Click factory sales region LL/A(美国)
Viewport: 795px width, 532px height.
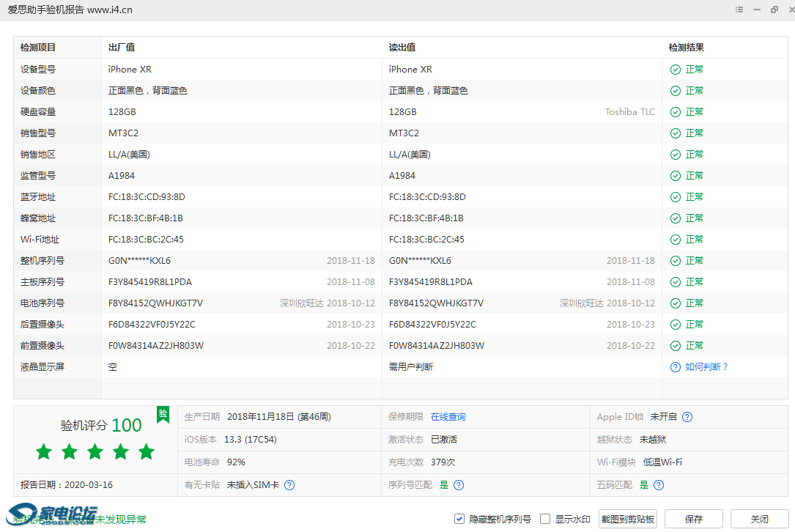(129, 155)
